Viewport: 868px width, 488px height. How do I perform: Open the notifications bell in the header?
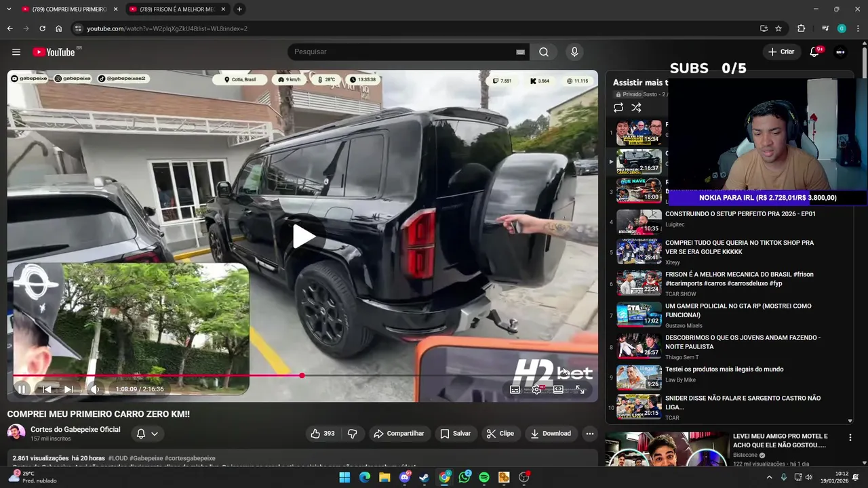814,52
